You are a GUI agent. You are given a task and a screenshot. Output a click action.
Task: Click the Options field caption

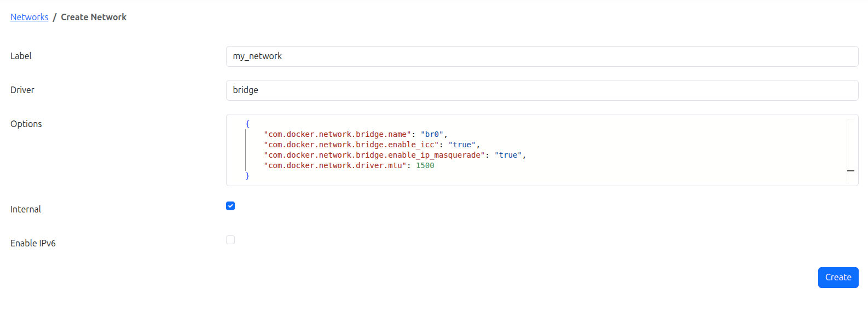click(x=26, y=124)
